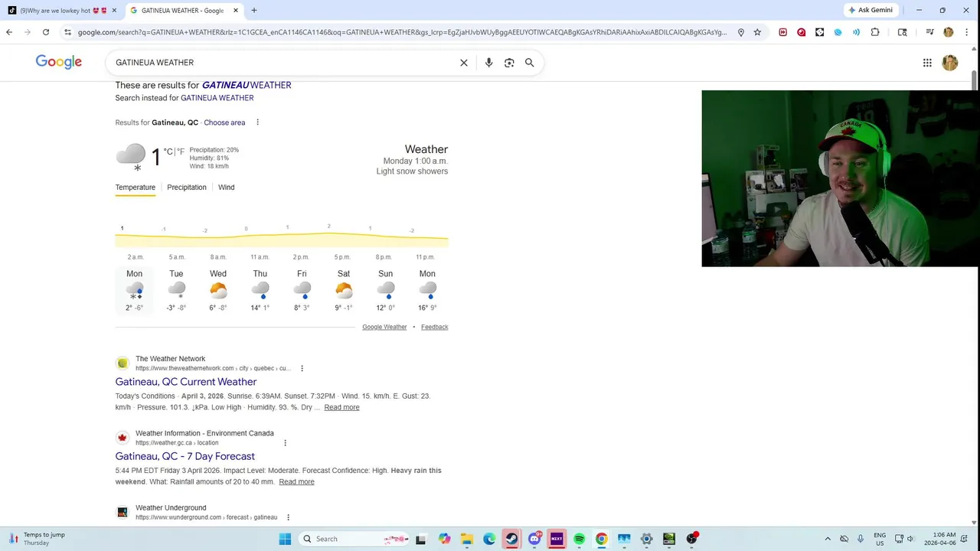Go to the Google logo homepage
The image size is (980, 551).
point(58,62)
